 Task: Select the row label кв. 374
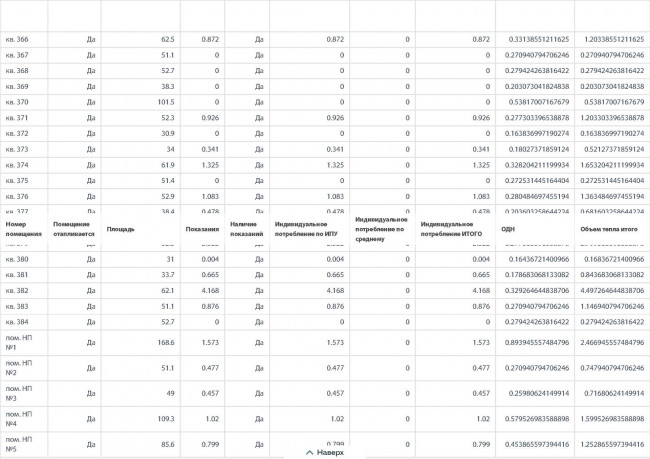17,165
